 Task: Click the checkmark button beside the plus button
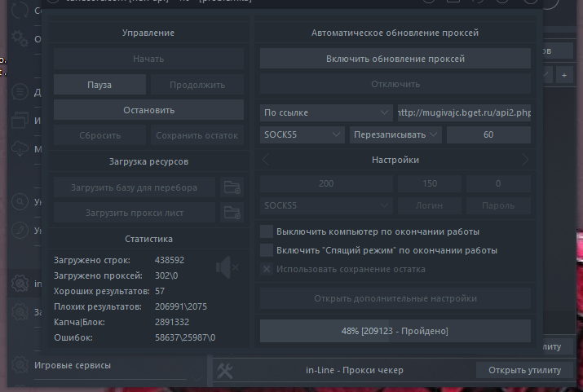pyautogui.click(x=545, y=76)
